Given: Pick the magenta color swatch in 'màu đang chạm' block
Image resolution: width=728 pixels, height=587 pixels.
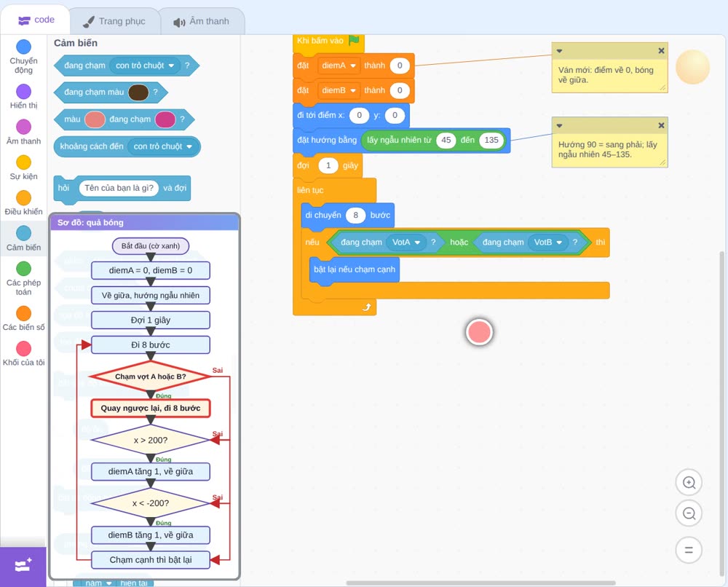Looking at the screenshot, I should (x=165, y=119).
